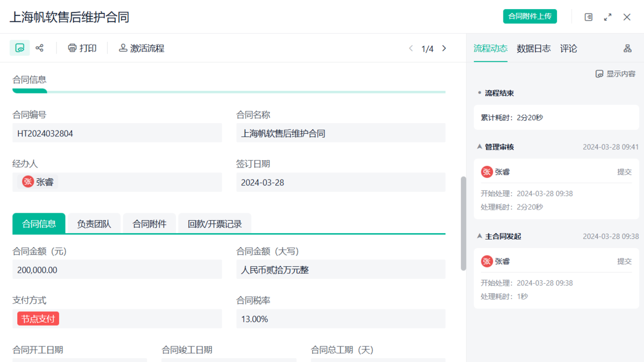Viewport: 644px width, 362px height.
Task: Collapse the 主合同发起 node
Action: click(x=480, y=236)
